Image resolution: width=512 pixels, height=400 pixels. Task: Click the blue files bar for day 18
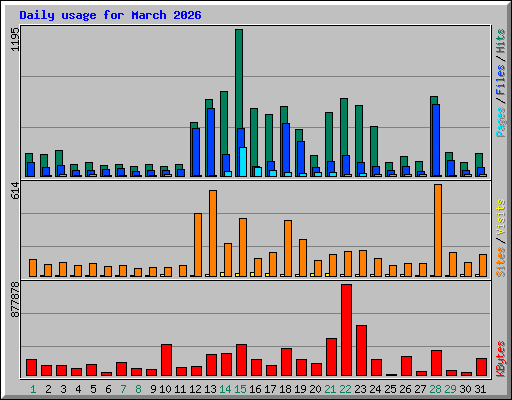(286, 150)
